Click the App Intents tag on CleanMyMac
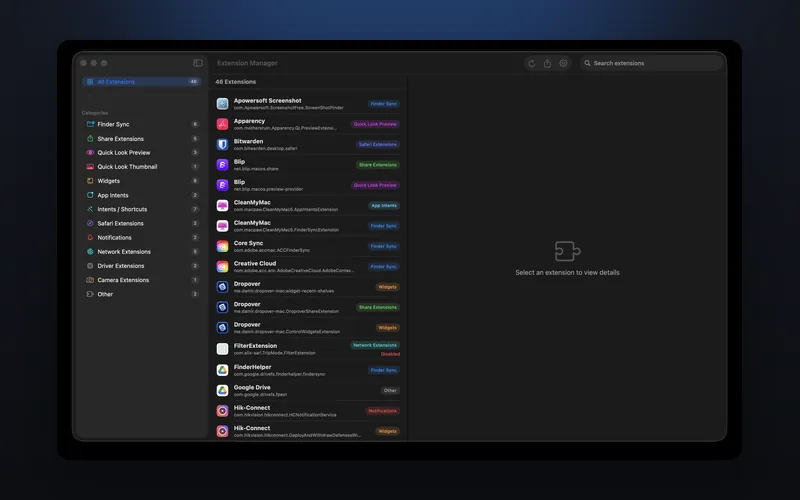 [x=384, y=206]
